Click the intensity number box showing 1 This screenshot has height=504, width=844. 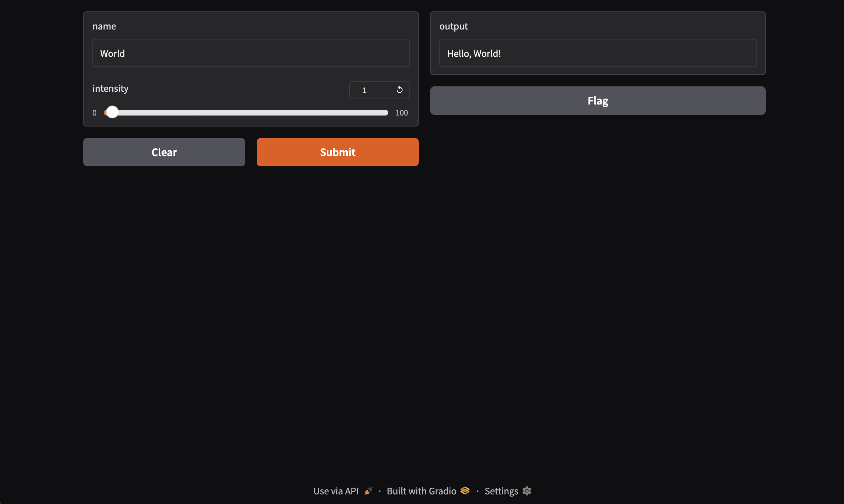click(x=370, y=90)
